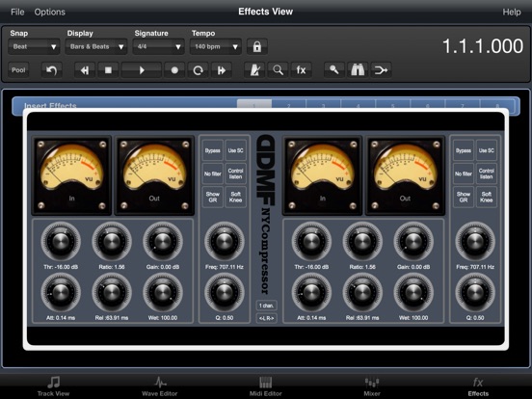Click left Ratio 1.56 knob
Image resolution: width=532 pixels, height=399 pixels.
point(112,242)
